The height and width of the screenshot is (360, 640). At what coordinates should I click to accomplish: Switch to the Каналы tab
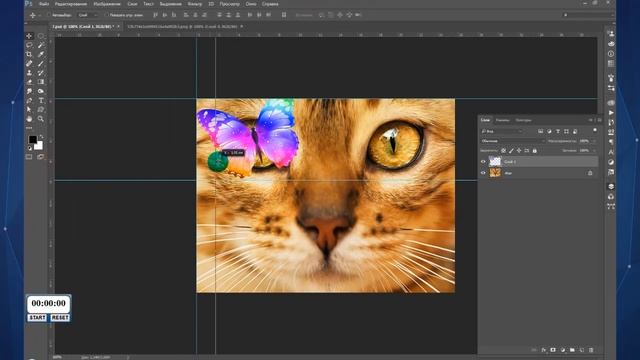(502, 120)
